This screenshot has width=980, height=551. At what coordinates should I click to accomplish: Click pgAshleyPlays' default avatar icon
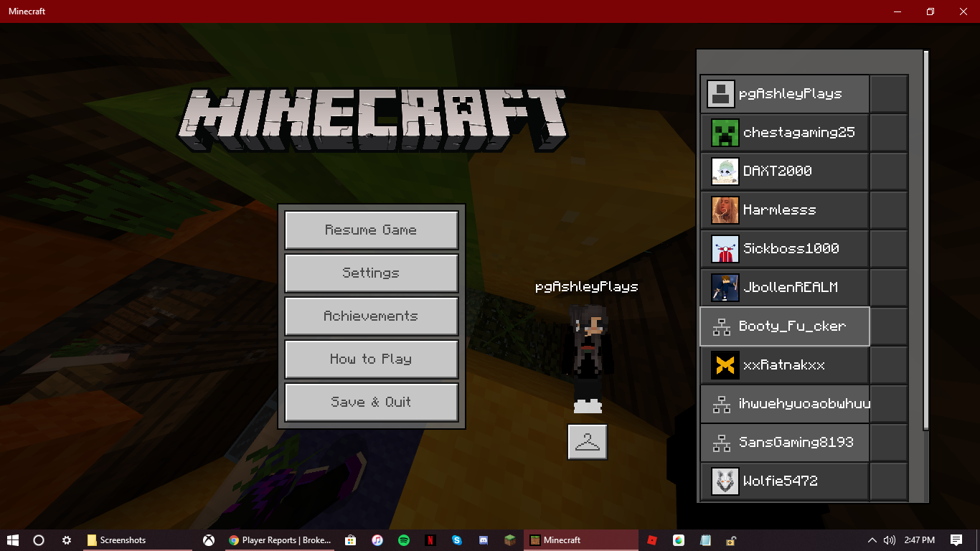click(721, 94)
